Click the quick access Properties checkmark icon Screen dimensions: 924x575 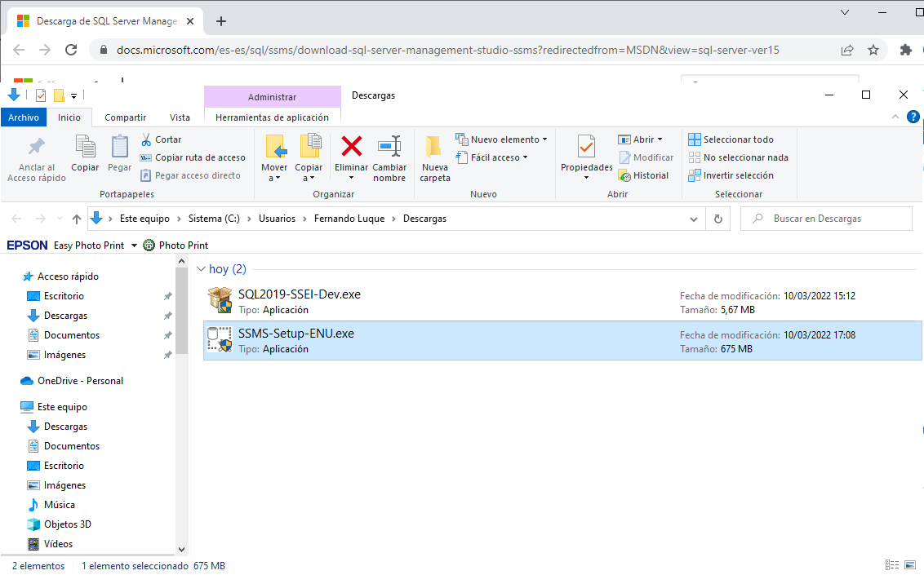pyautogui.click(x=41, y=95)
